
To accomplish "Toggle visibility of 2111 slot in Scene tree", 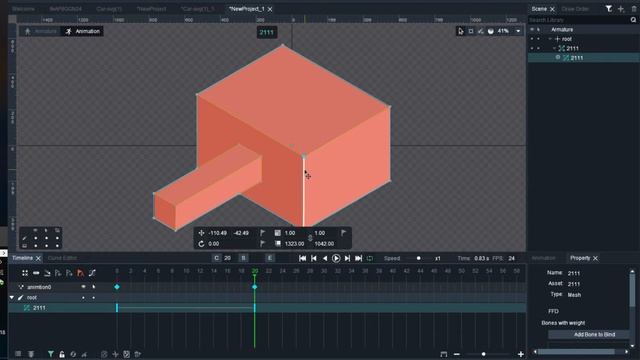I will (x=531, y=49).
